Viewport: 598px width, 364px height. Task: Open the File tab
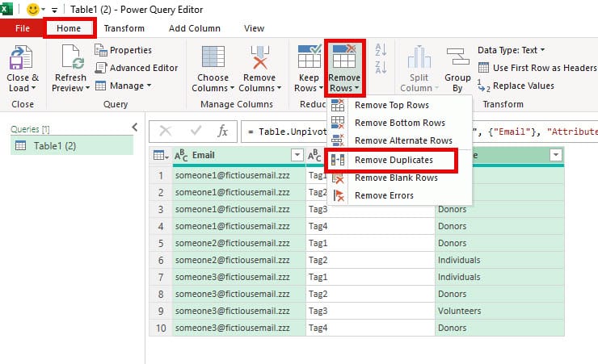(x=22, y=28)
